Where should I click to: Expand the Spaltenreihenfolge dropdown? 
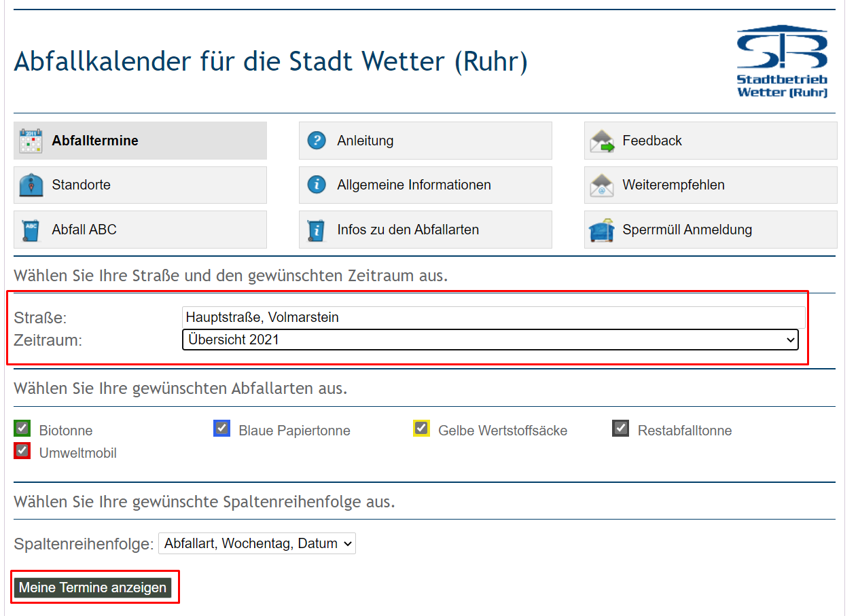click(257, 543)
